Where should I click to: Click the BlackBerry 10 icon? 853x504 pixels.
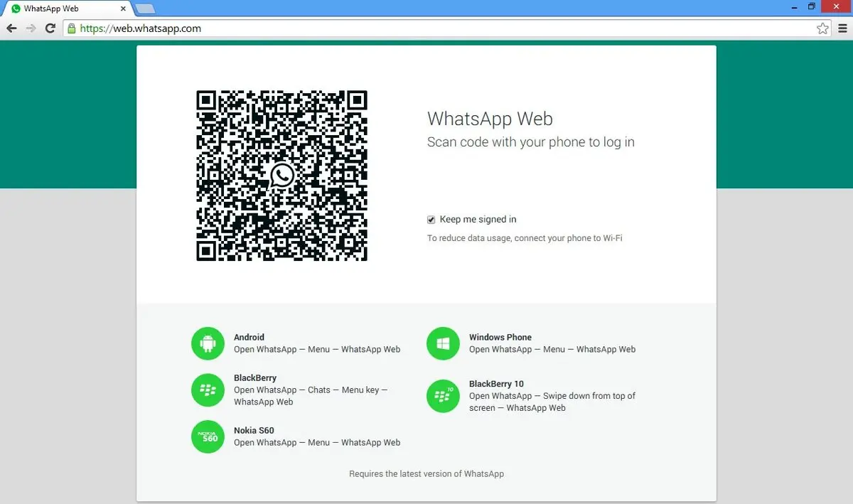click(443, 396)
